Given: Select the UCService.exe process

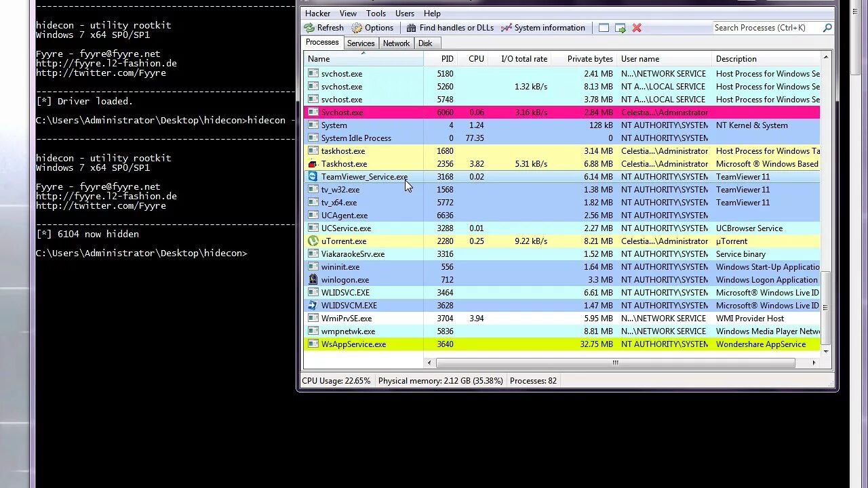Looking at the screenshot, I should [561, 228].
